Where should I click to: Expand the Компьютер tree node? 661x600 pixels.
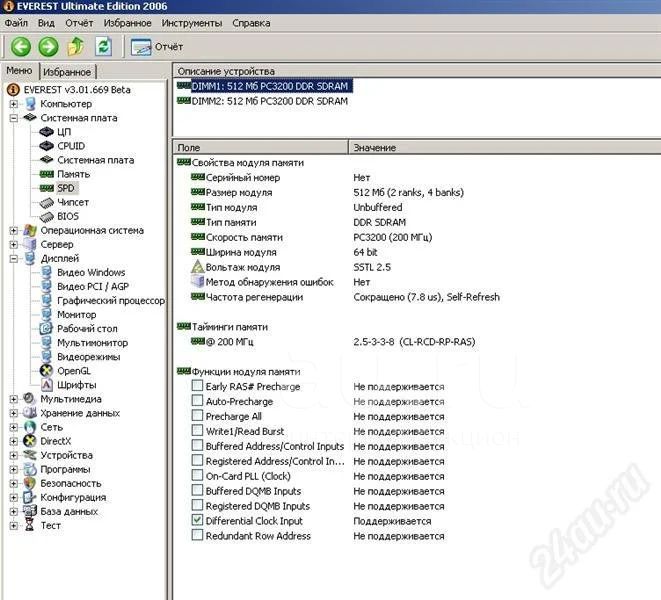click(x=13, y=104)
